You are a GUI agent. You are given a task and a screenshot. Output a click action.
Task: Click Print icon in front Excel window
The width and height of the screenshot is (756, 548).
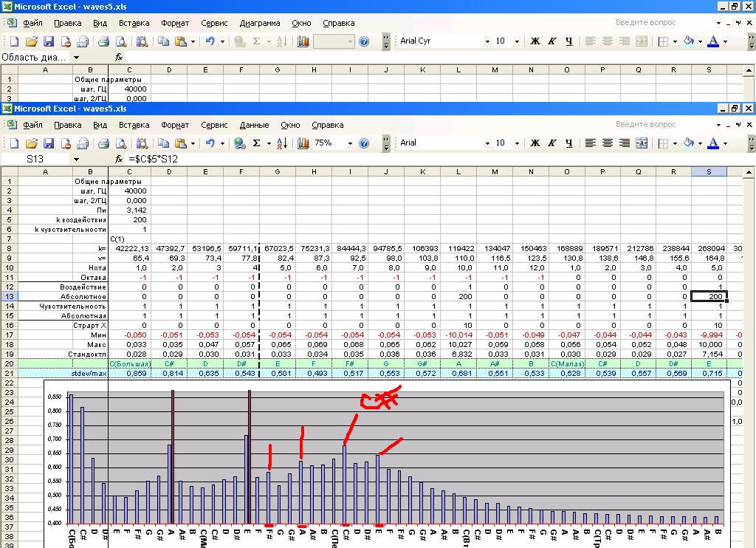pyautogui.click(x=103, y=143)
